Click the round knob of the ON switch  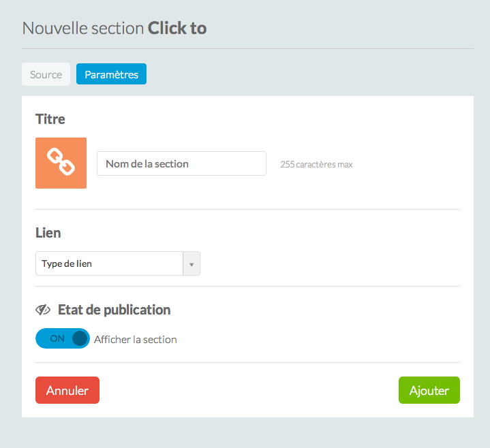click(80, 338)
